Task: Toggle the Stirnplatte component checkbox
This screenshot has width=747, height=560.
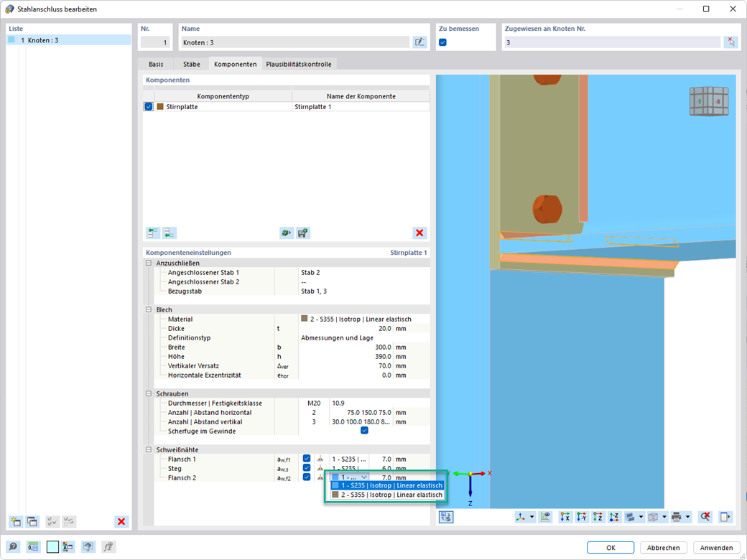Action: (x=149, y=107)
